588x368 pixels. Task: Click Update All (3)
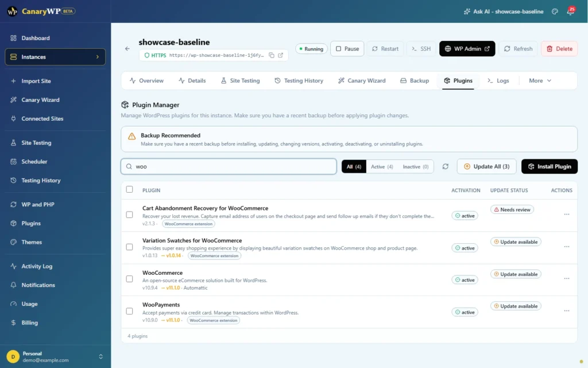(486, 166)
